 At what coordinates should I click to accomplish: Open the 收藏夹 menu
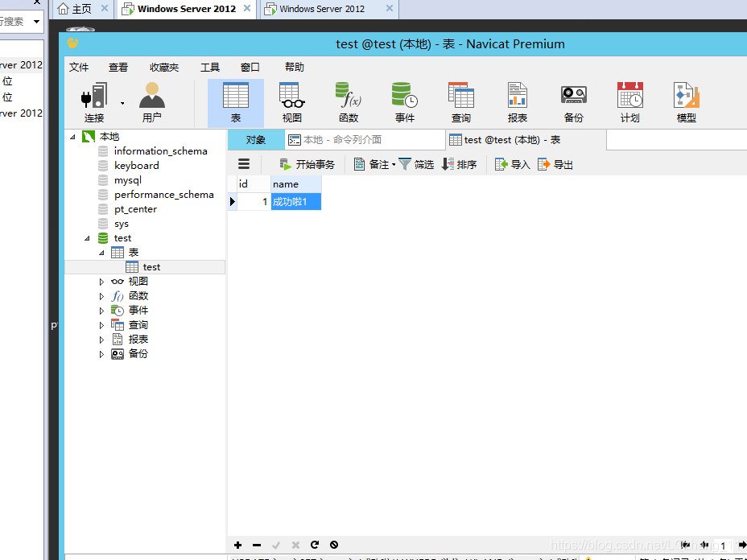pyautogui.click(x=164, y=67)
